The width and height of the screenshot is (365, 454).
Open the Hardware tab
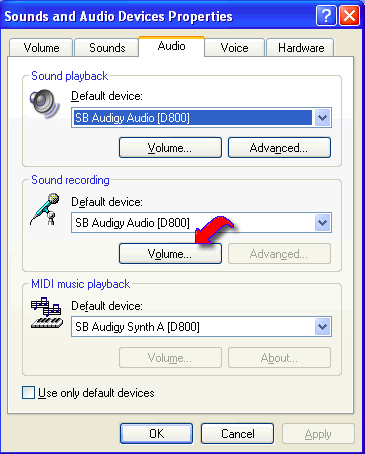coord(301,48)
